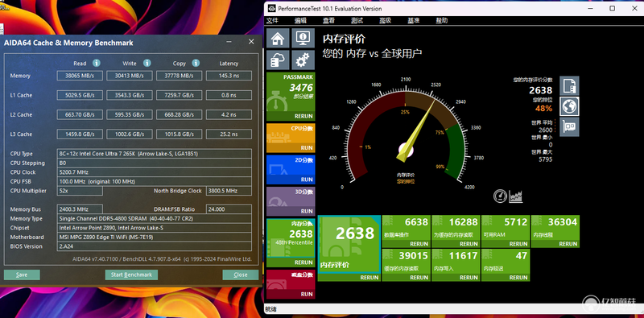
Task: Click the Memory Latency 145.3 ns field
Action: pyautogui.click(x=229, y=76)
